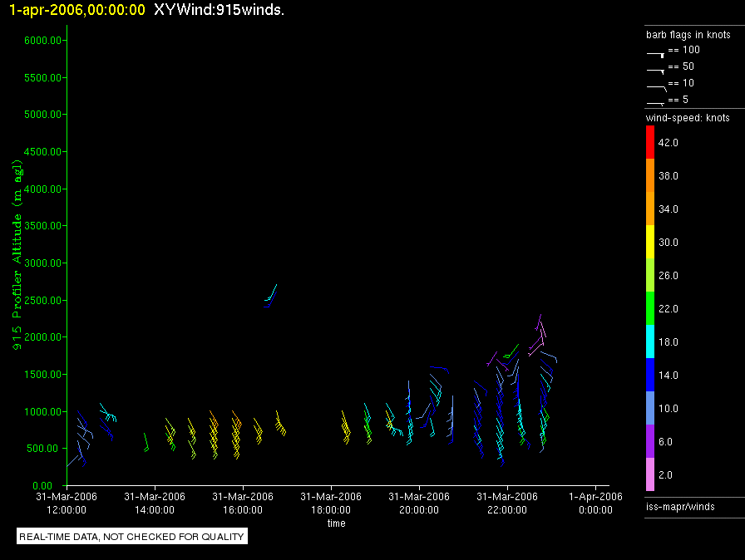Click the 31-Mar-2006 20:00:00 time label

tap(419, 503)
